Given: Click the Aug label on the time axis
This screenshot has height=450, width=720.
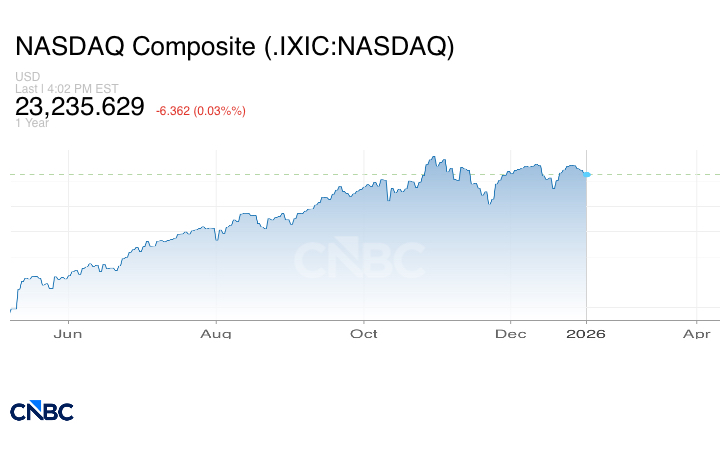Looking at the screenshot, I should [x=216, y=334].
